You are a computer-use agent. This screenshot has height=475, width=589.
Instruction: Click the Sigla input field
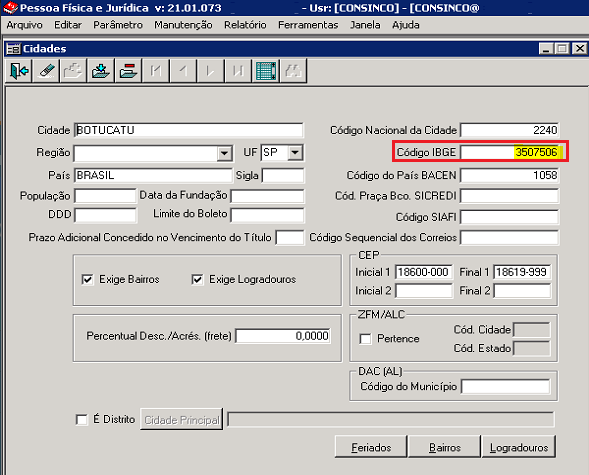tap(283, 175)
